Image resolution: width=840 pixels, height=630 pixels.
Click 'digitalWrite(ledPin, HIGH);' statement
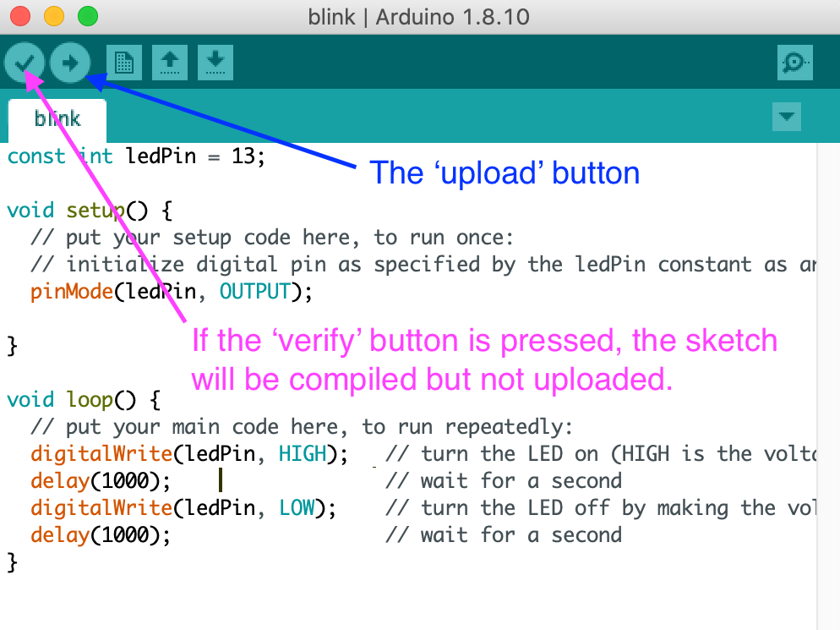coord(189,454)
